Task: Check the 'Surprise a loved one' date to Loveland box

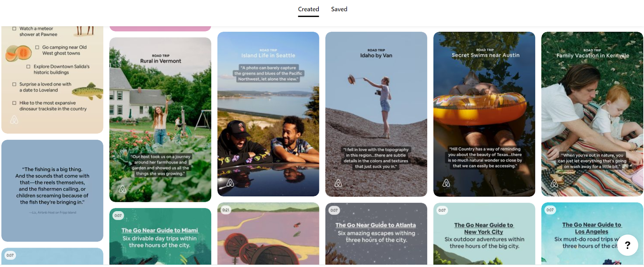Action: click(14, 84)
